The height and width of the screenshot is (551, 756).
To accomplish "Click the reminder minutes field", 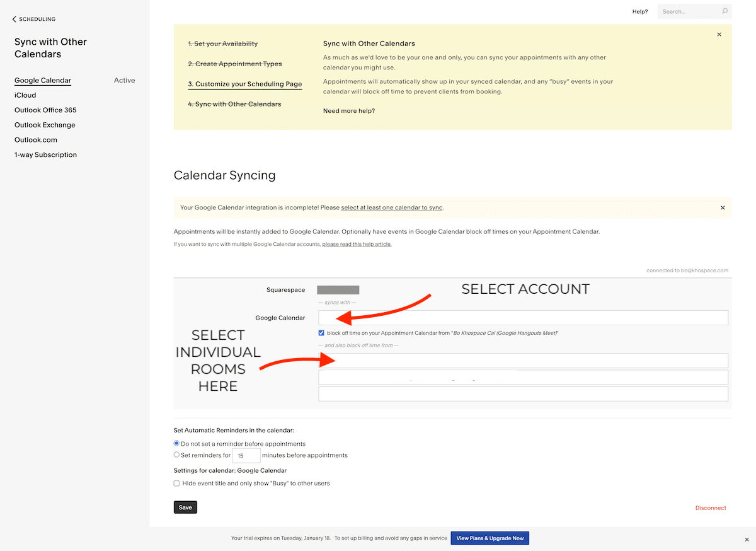I will (x=246, y=455).
